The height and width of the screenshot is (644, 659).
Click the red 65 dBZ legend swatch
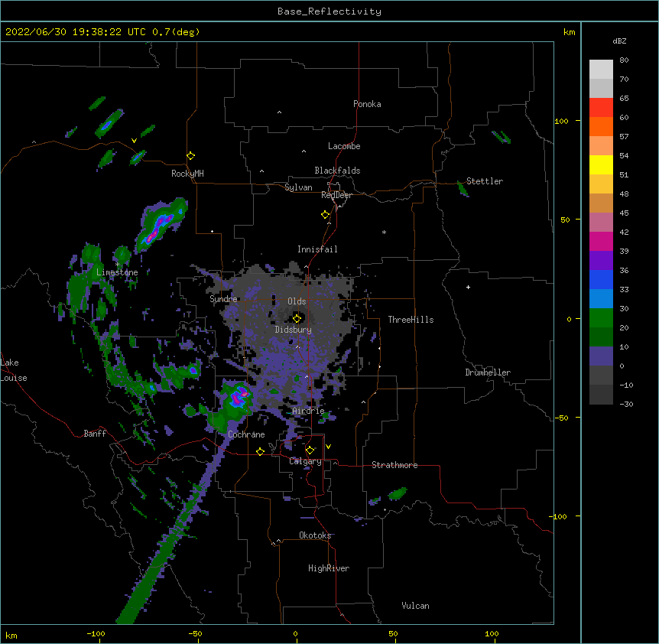pos(601,108)
